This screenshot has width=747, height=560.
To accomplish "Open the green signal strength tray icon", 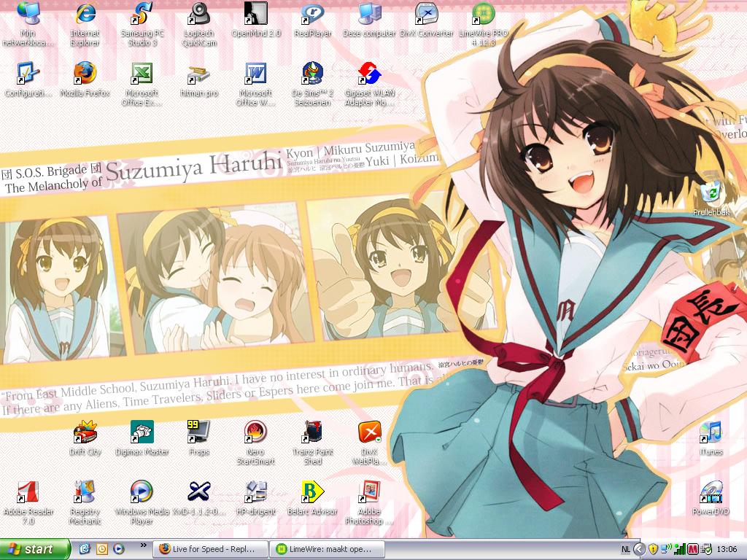I will pos(679,550).
